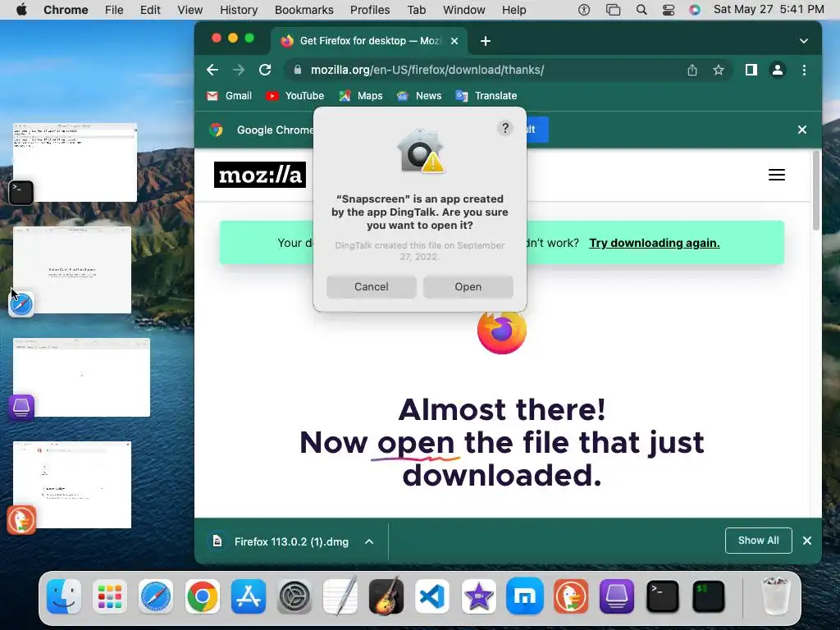This screenshot has height=630, width=840.
Task: Open the History menu
Action: pyautogui.click(x=239, y=10)
